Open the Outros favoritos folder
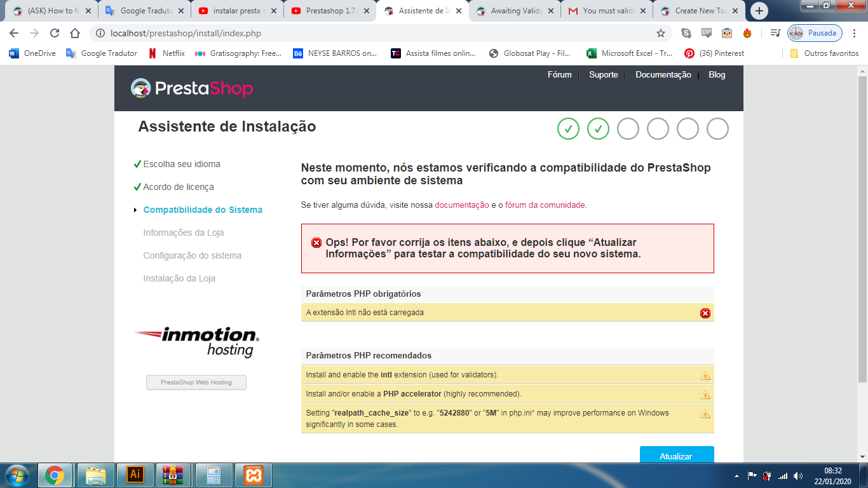868x488 pixels. point(824,53)
